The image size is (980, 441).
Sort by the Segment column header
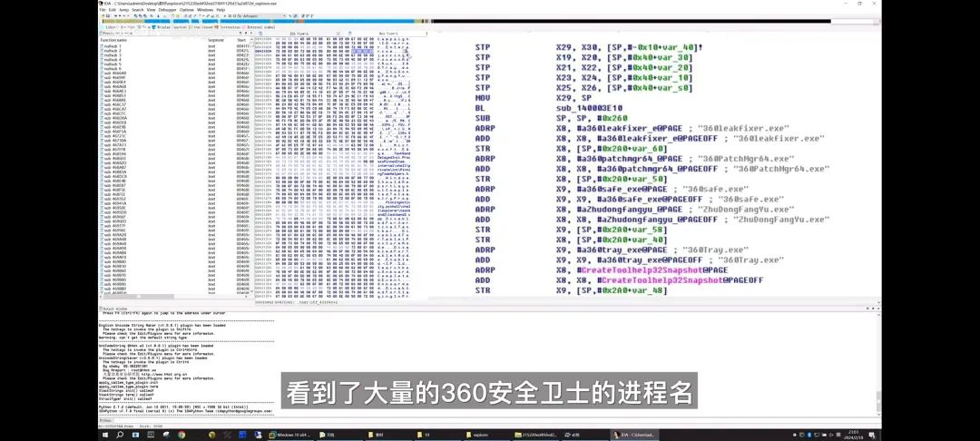coord(215,40)
